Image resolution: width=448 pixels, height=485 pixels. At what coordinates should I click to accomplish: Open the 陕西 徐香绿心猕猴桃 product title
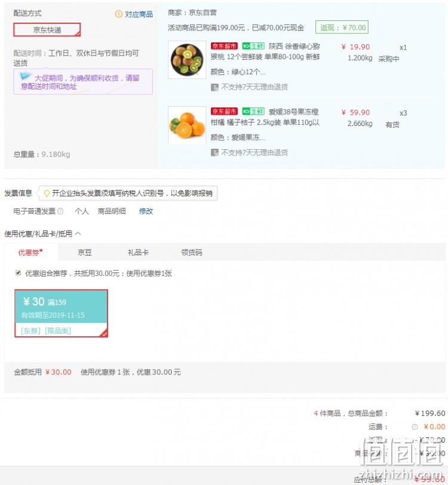(265, 51)
